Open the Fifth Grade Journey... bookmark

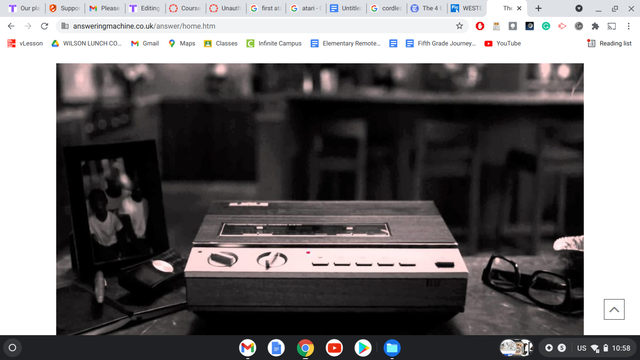(441, 43)
